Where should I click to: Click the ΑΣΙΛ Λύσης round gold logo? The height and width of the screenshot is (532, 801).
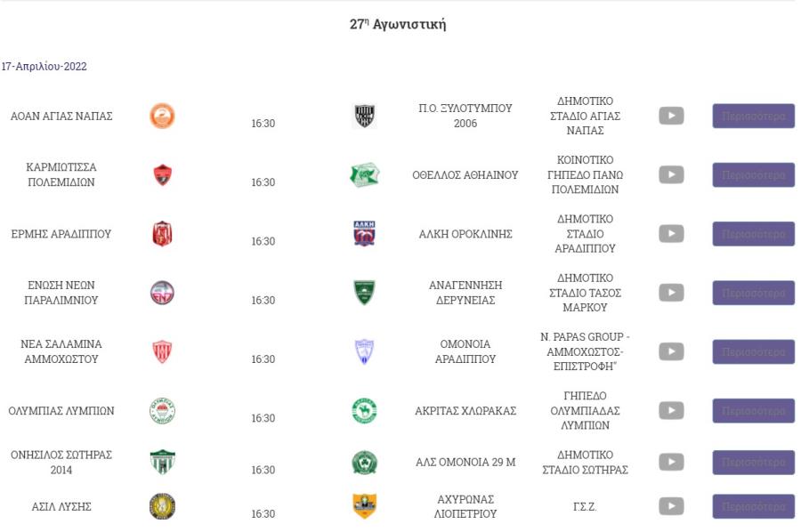click(x=162, y=506)
